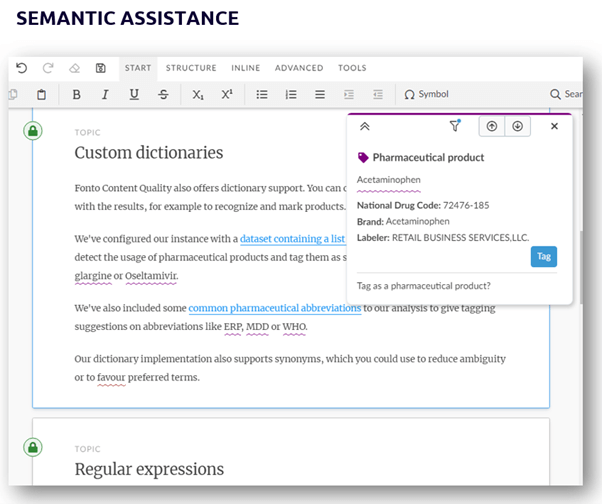Go to next suggestion with down arrow
Viewport: 602px width, 504px height.
pos(518,126)
